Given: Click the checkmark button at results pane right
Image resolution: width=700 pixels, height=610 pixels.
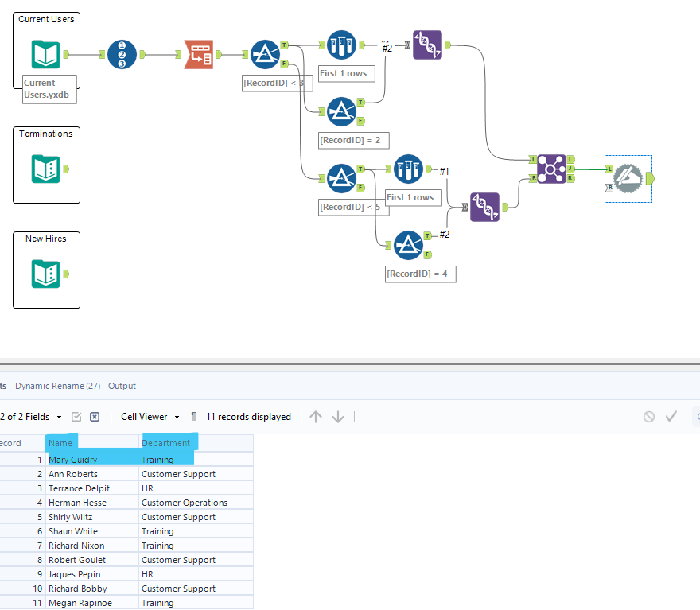Looking at the screenshot, I should tap(671, 416).
